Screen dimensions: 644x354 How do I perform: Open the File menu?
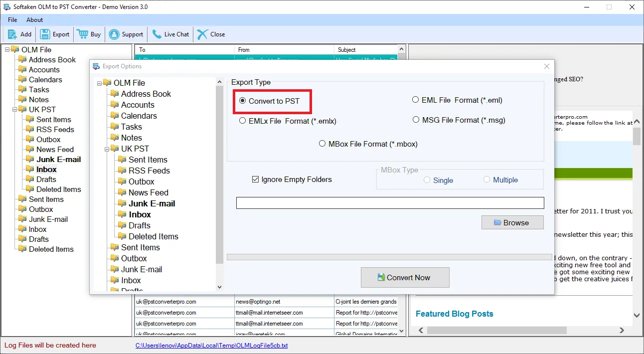[12, 20]
